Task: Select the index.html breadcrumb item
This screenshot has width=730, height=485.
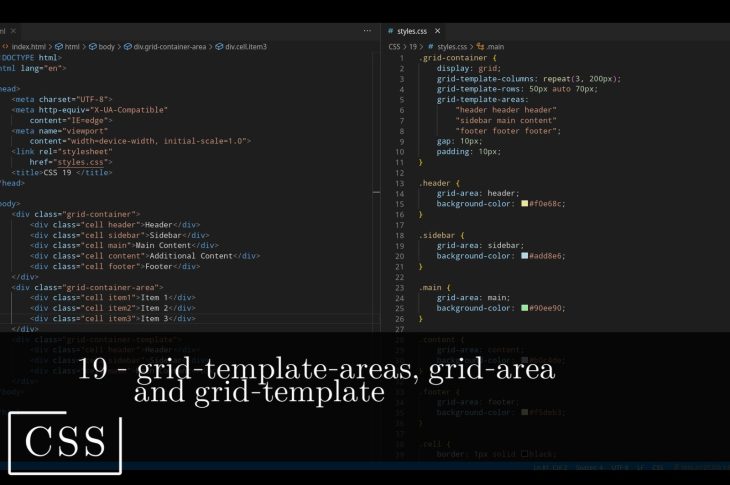Action: coord(28,46)
